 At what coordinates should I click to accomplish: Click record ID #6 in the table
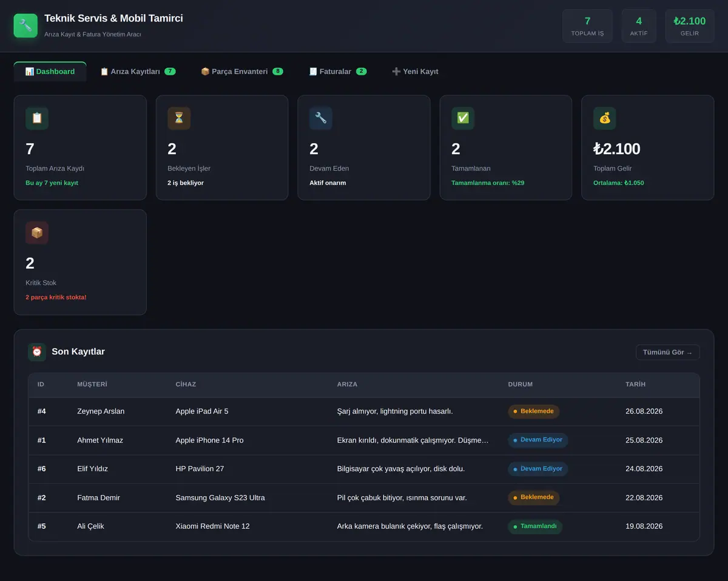42,469
